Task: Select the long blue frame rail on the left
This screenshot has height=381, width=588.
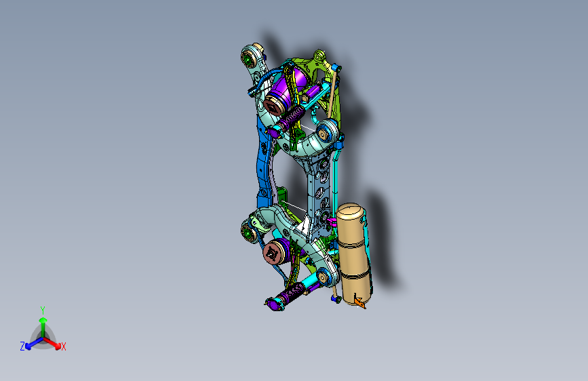Action: tap(263, 162)
